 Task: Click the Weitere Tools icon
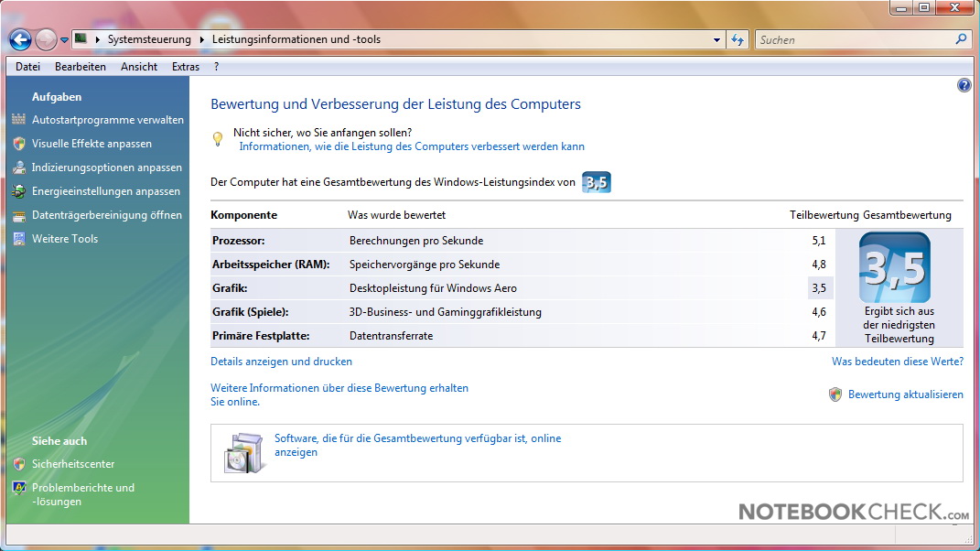click(19, 238)
